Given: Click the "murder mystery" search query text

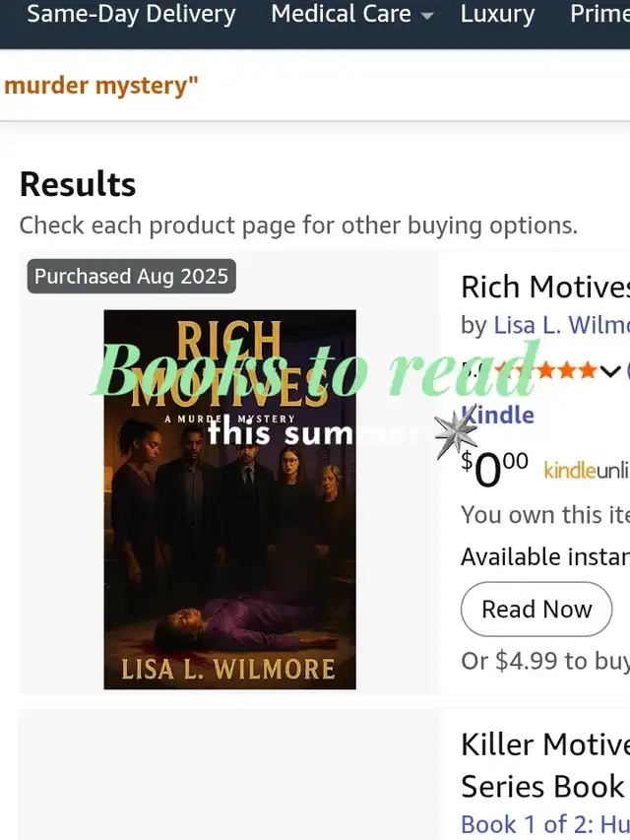Looking at the screenshot, I should click(100, 86).
